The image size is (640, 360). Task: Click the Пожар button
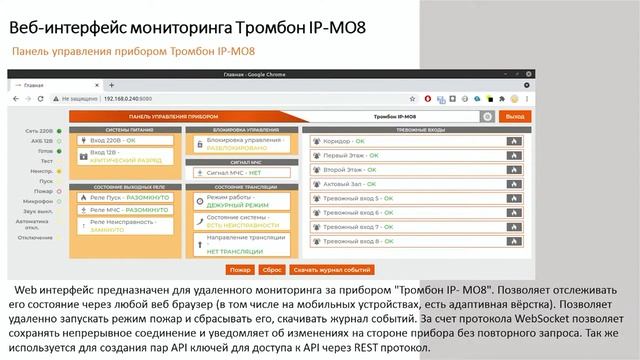tap(240, 270)
